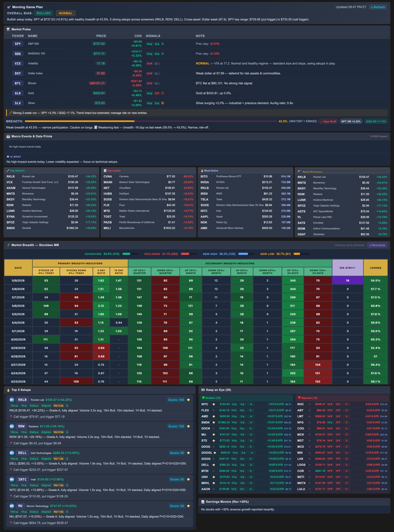Open the DXY ticker in Market Pulse

click(18, 73)
